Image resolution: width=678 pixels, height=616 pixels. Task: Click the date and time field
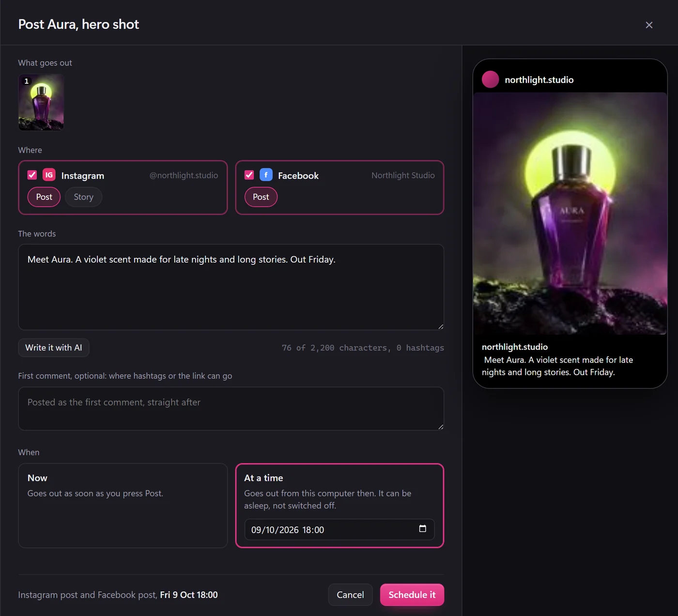tap(339, 530)
